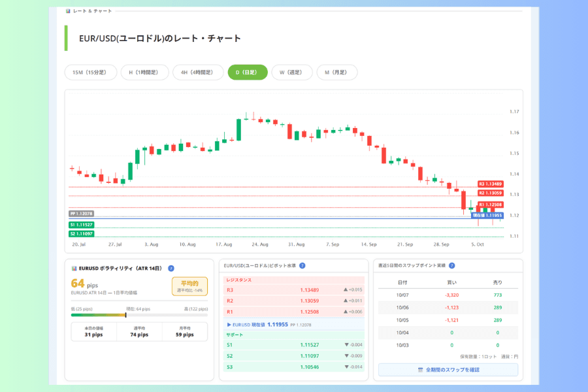Click the R3 1.13489 chart label
Image resolution: width=588 pixels, height=392 pixels.
491,184
